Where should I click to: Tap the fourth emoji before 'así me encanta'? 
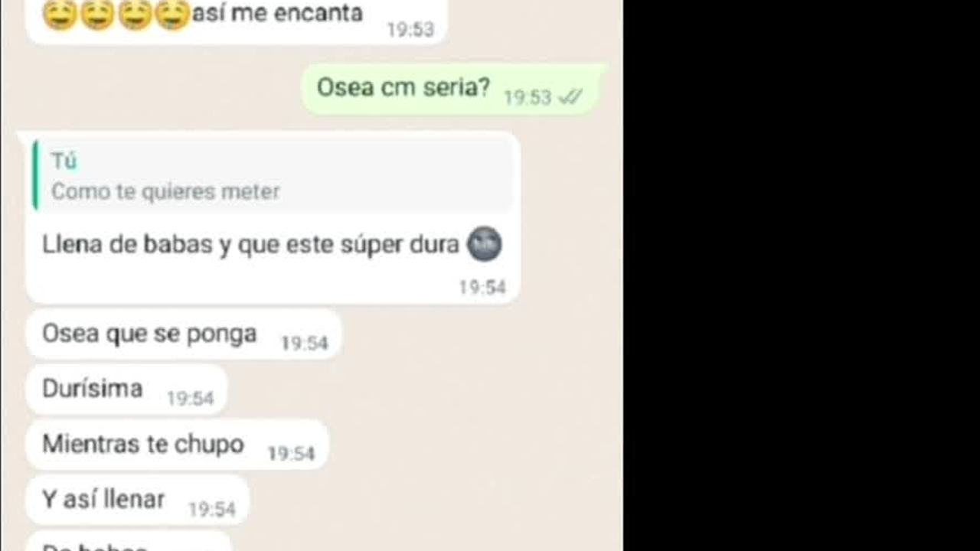(x=171, y=15)
